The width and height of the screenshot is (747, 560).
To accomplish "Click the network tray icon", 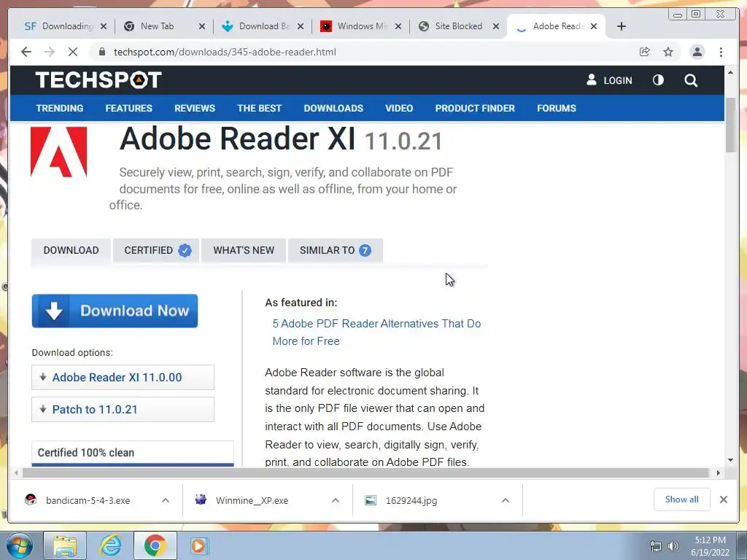I will pyautogui.click(x=656, y=546).
